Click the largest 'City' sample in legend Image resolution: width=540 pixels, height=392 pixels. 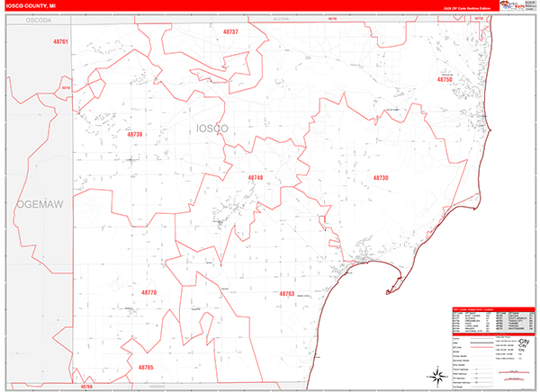pyautogui.click(x=524, y=342)
